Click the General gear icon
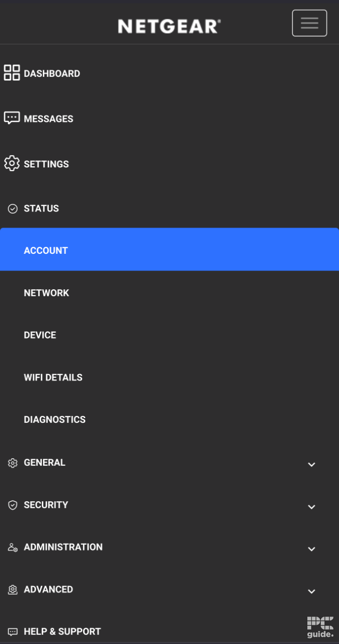Image resolution: width=339 pixels, height=644 pixels. click(x=13, y=463)
